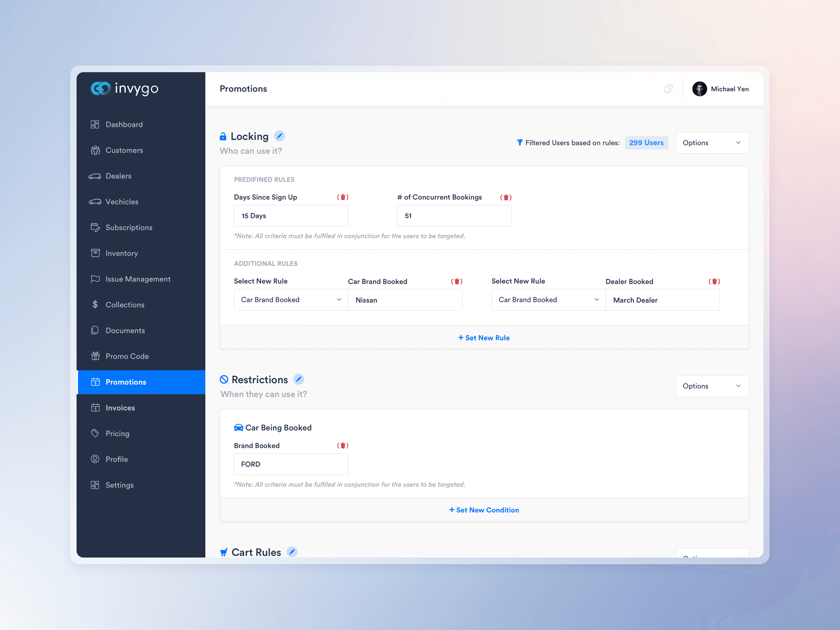The height and width of the screenshot is (630, 840).
Task: Click the edit pencil next to Locking
Action: [279, 136]
